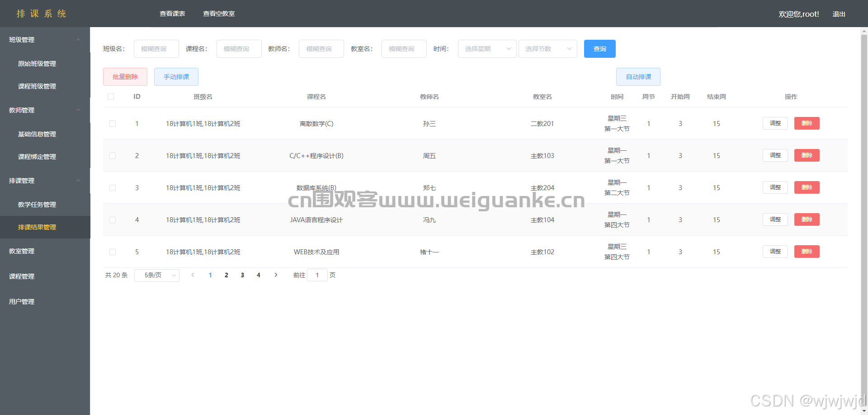The image size is (868, 415).
Task: Click the 教室名 column header
Action: (542, 97)
